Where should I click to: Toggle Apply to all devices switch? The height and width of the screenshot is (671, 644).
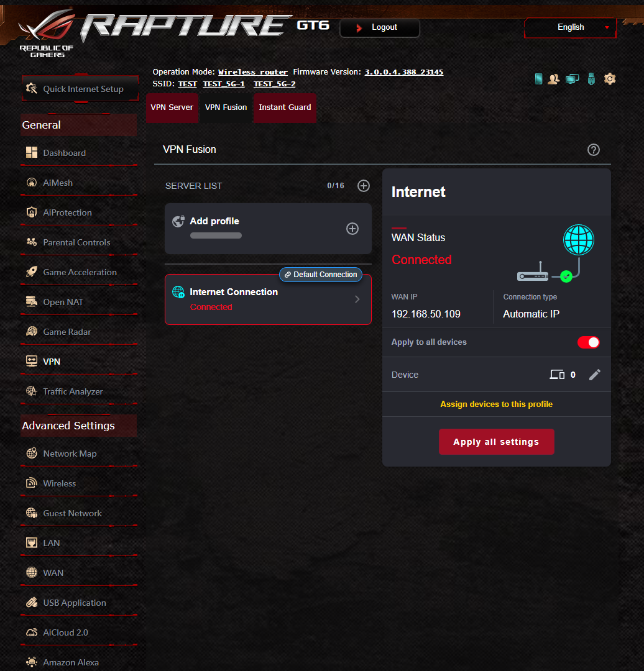click(588, 342)
